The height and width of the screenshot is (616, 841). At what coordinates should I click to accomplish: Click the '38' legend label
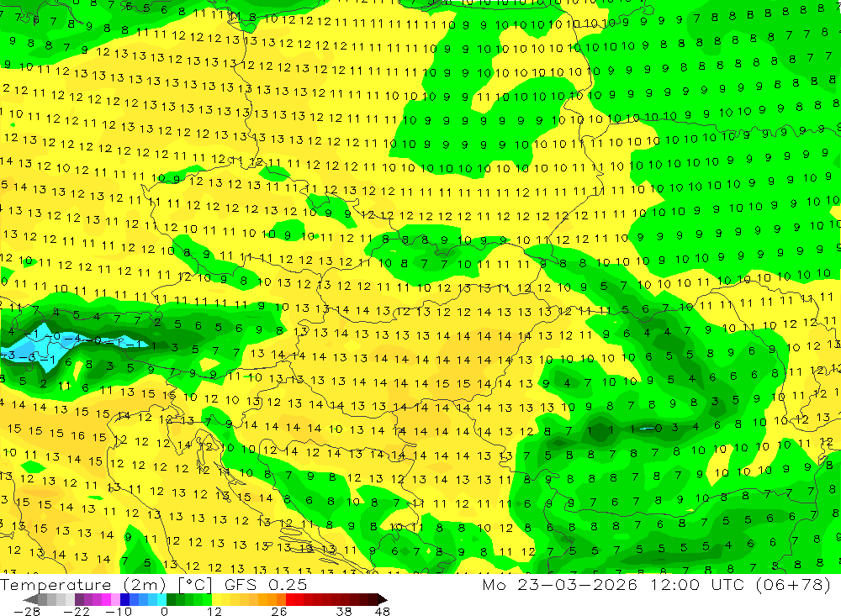[344, 612]
